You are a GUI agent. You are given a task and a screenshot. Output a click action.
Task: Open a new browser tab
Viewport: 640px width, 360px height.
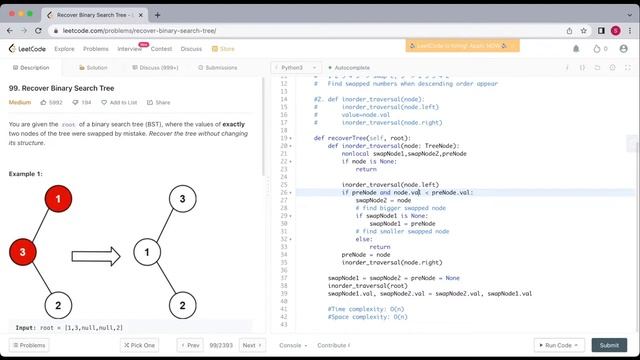pos(158,15)
